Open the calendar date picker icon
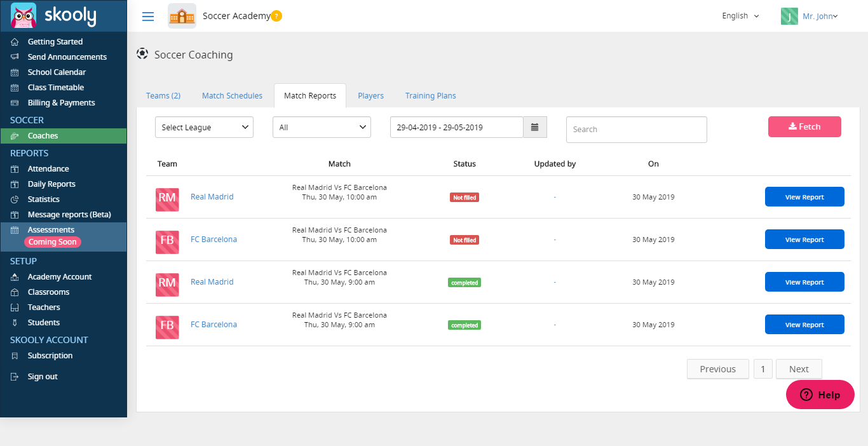 (x=535, y=127)
